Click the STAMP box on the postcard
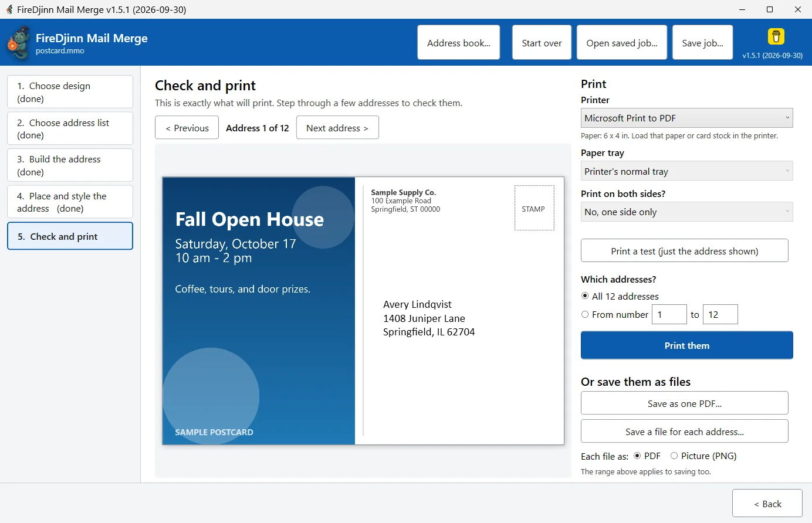 (534, 208)
